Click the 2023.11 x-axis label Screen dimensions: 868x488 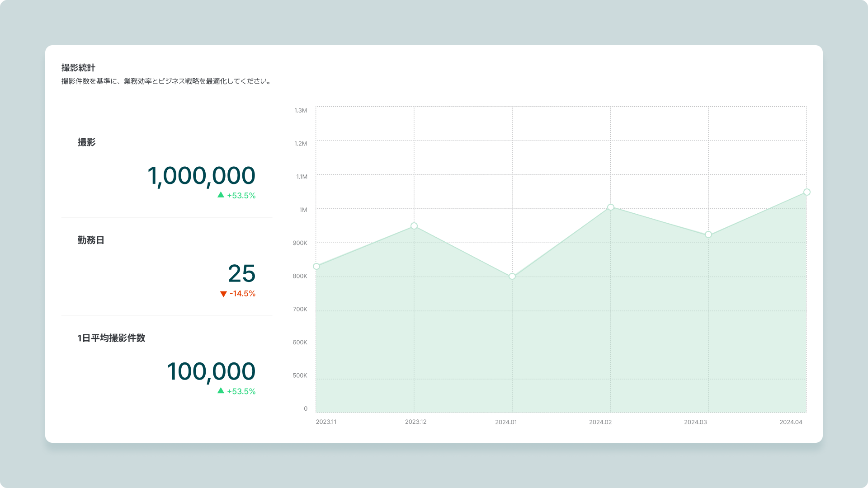(326, 422)
